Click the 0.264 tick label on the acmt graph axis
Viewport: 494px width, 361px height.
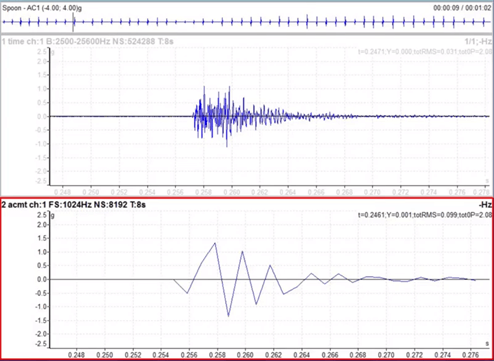click(303, 355)
